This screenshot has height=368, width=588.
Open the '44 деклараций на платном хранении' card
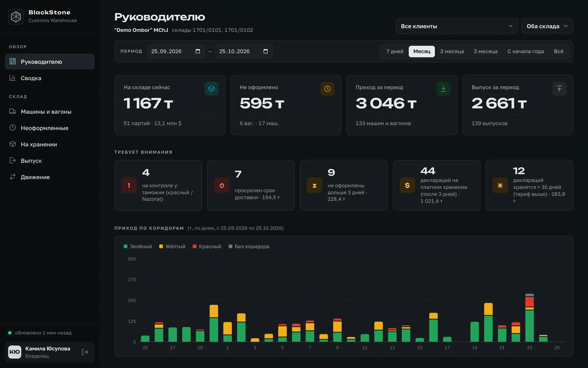tap(437, 185)
